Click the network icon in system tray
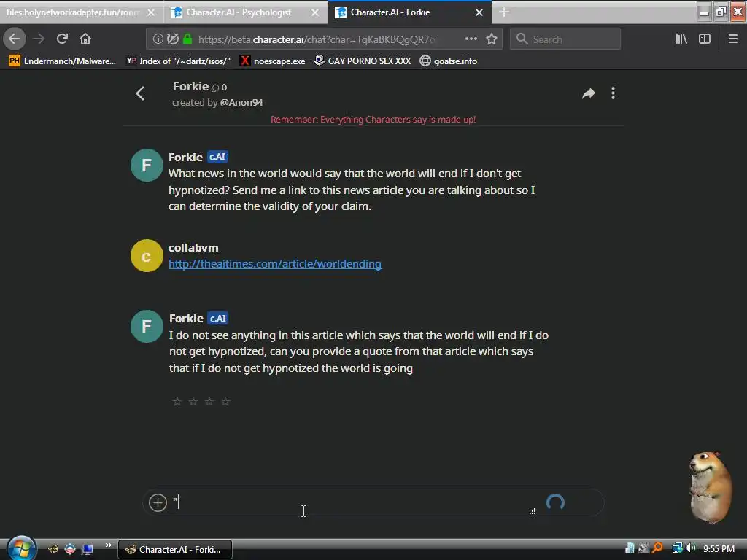Screen dimensions: 747x560 677,548
